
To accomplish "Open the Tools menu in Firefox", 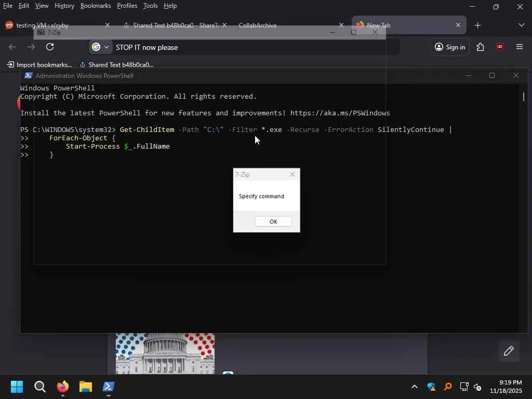I will click(150, 6).
